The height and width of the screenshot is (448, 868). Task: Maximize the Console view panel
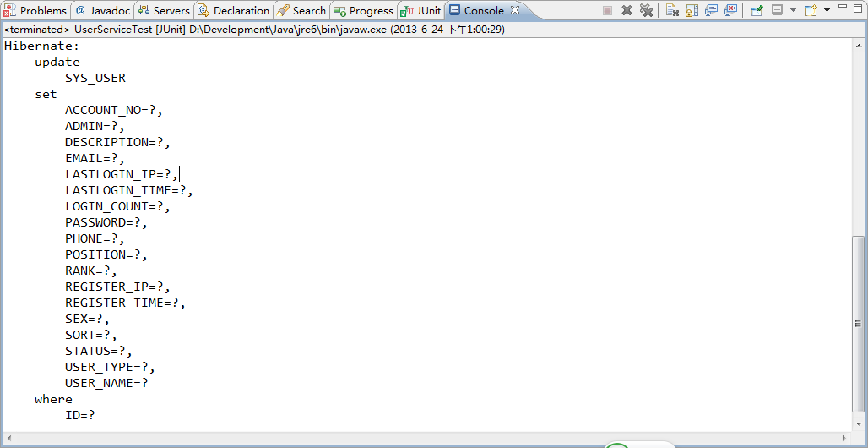click(858, 8)
